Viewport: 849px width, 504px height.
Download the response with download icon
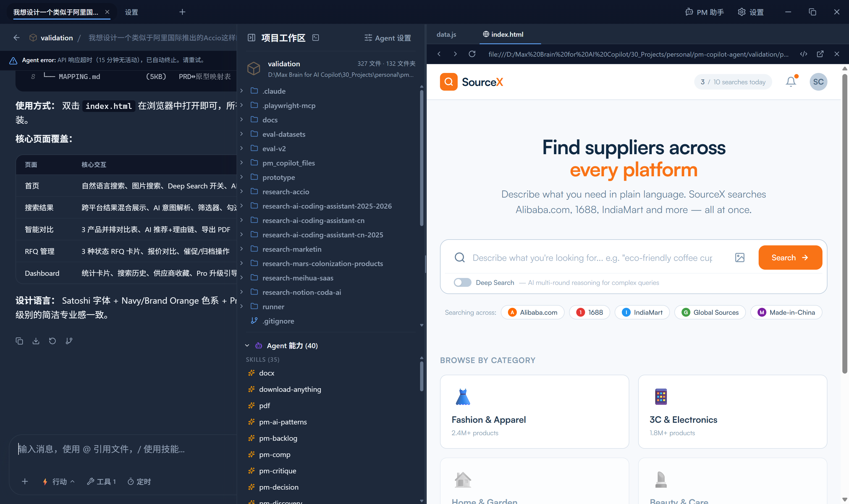pyautogui.click(x=36, y=341)
